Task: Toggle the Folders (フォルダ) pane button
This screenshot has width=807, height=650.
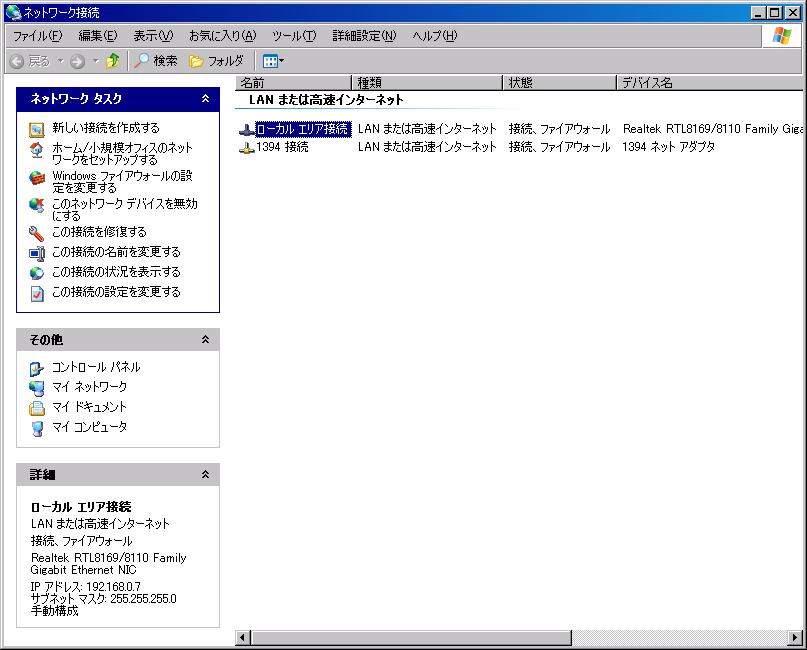Action: pos(216,61)
